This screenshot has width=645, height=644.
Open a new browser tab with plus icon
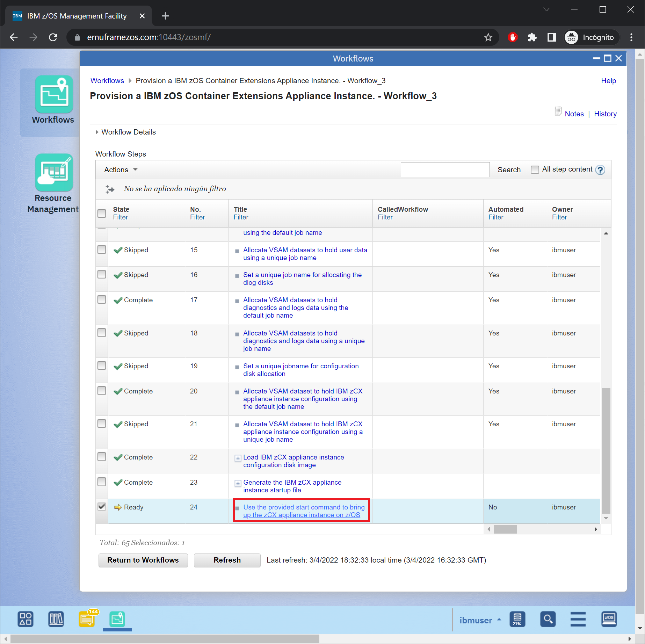pos(165,16)
